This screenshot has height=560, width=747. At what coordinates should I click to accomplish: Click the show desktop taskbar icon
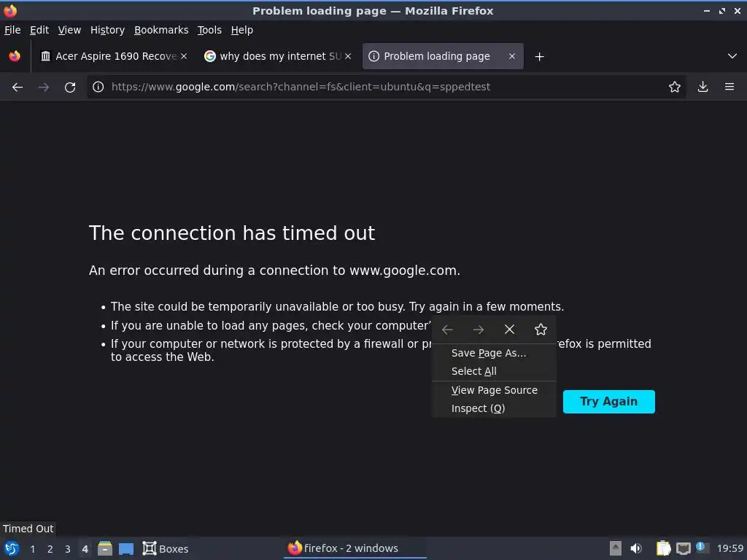[126, 548]
